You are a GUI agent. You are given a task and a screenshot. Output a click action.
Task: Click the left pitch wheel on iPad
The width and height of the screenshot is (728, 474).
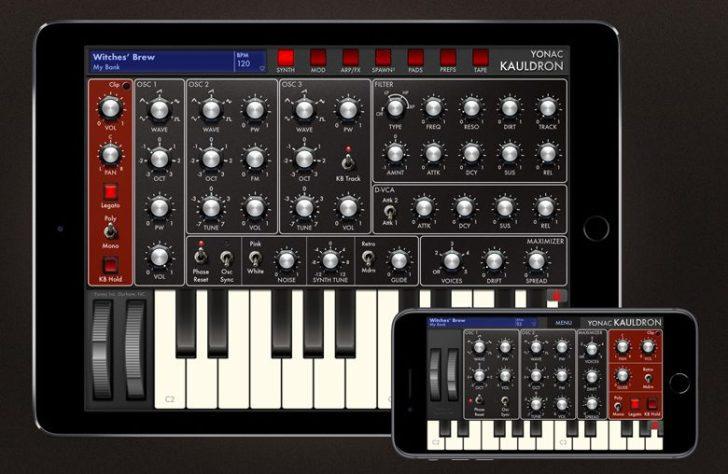click(x=102, y=351)
